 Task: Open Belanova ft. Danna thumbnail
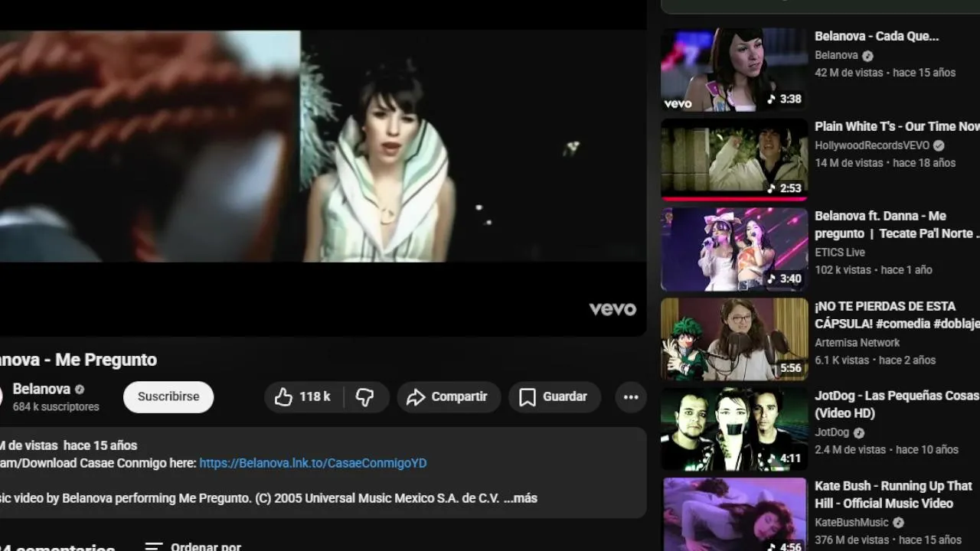pyautogui.click(x=734, y=249)
